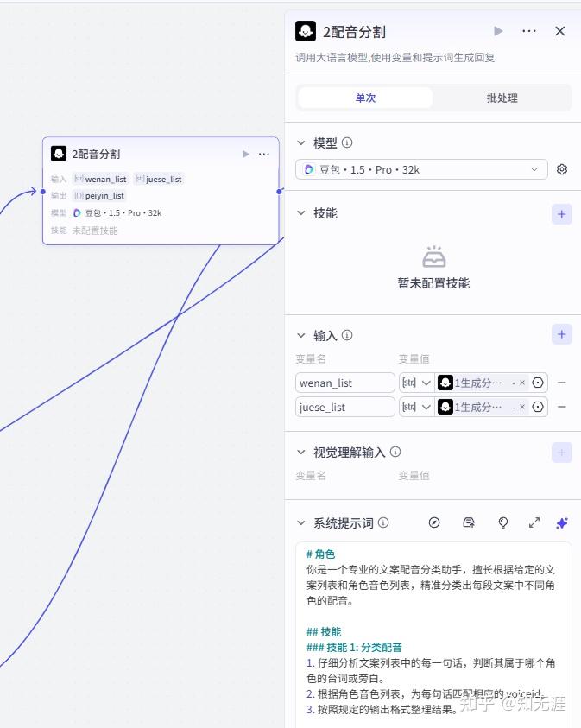
Task: Click the compass icon in 系统提示词 toolbar
Action: [x=434, y=522]
